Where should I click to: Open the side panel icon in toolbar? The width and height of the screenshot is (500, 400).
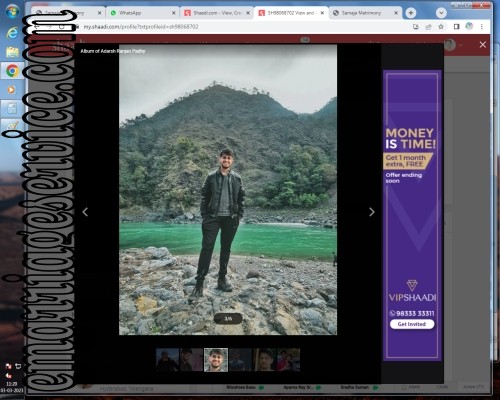coord(456,27)
